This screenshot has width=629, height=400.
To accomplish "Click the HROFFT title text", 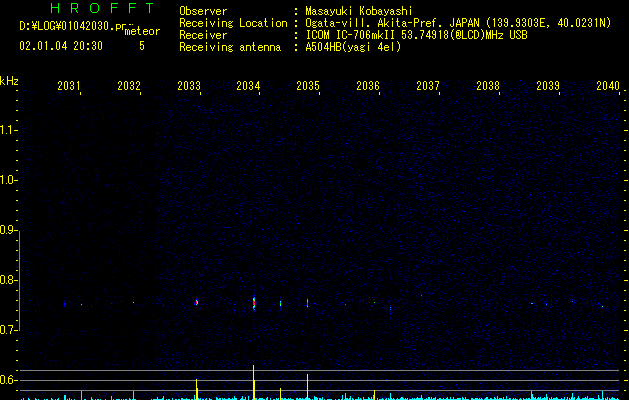I will point(103,8).
